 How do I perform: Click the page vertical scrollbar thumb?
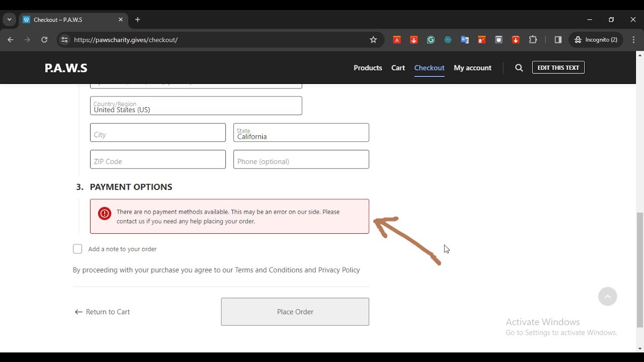(640, 269)
